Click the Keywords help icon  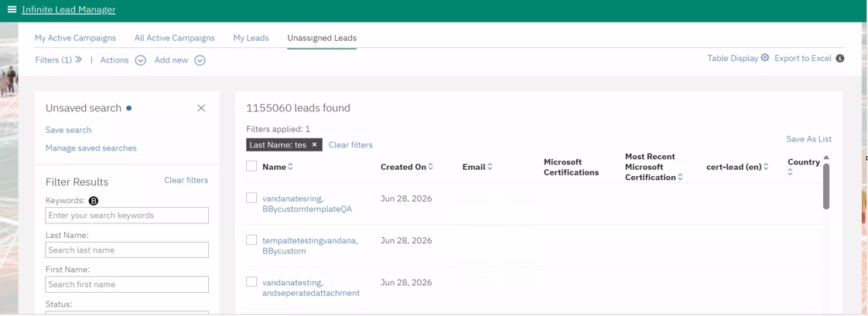(x=93, y=201)
